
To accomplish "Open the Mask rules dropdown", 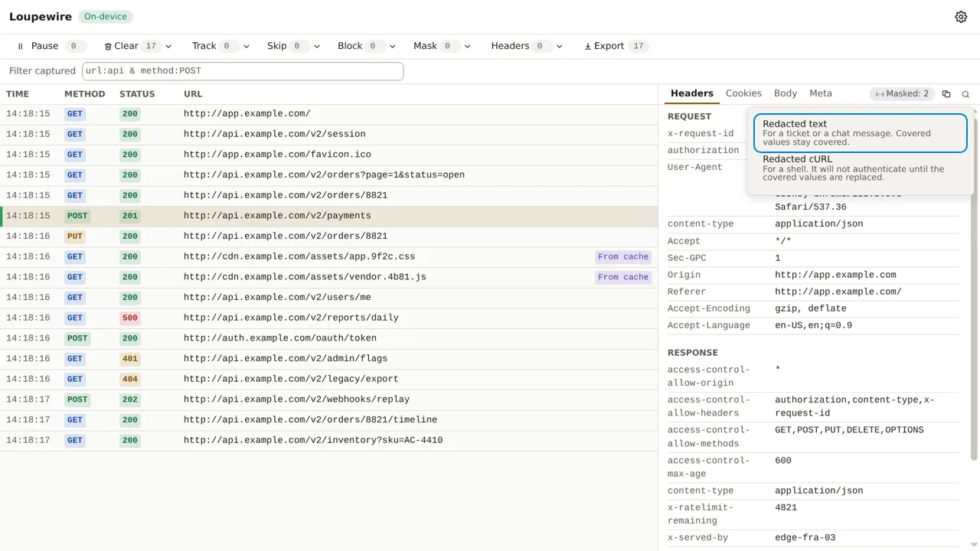I will (x=468, y=46).
